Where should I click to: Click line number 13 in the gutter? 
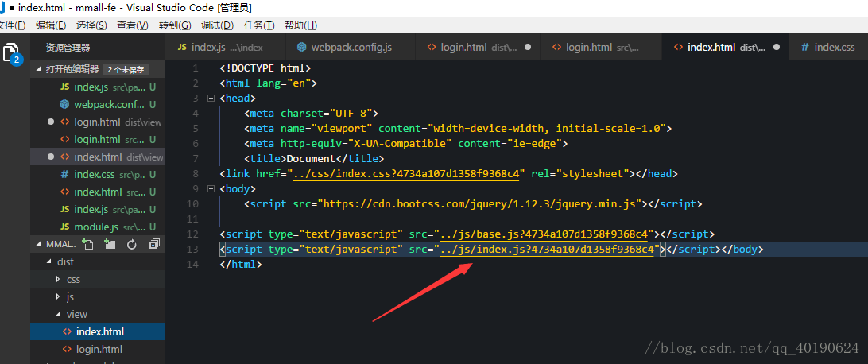(x=192, y=250)
